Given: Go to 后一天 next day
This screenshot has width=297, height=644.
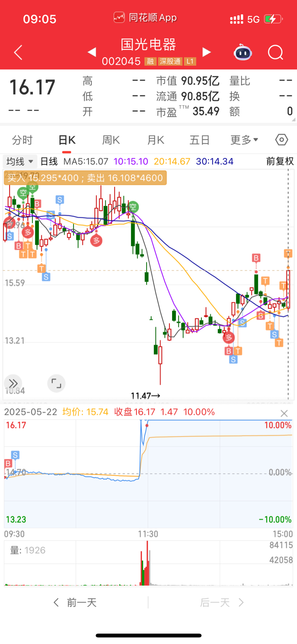Looking at the screenshot, I should [x=222, y=602].
